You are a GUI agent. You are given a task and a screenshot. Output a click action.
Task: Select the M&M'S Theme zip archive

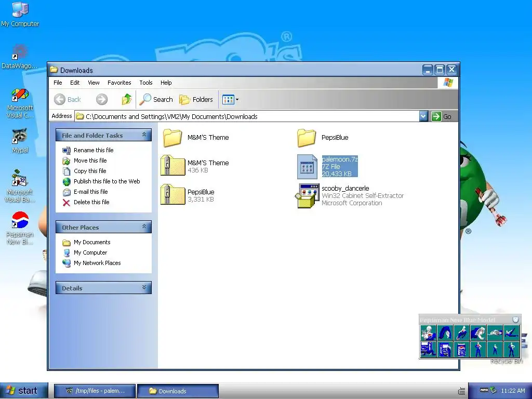[x=195, y=166]
